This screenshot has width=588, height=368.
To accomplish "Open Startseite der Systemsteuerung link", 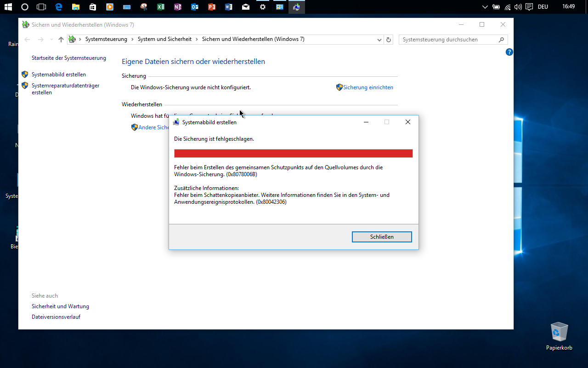I will tap(69, 58).
